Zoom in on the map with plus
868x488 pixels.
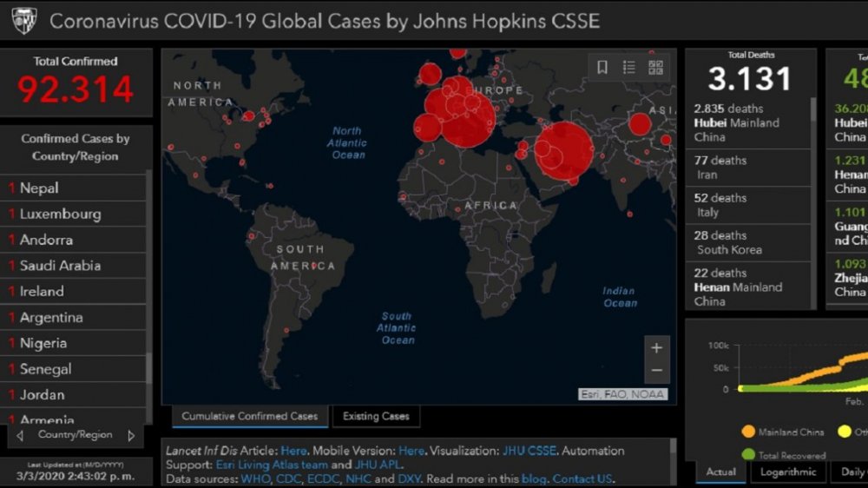point(656,348)
